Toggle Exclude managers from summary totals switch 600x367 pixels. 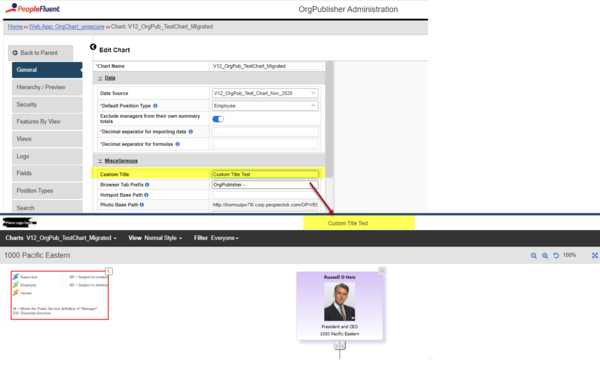coord(218,119)
